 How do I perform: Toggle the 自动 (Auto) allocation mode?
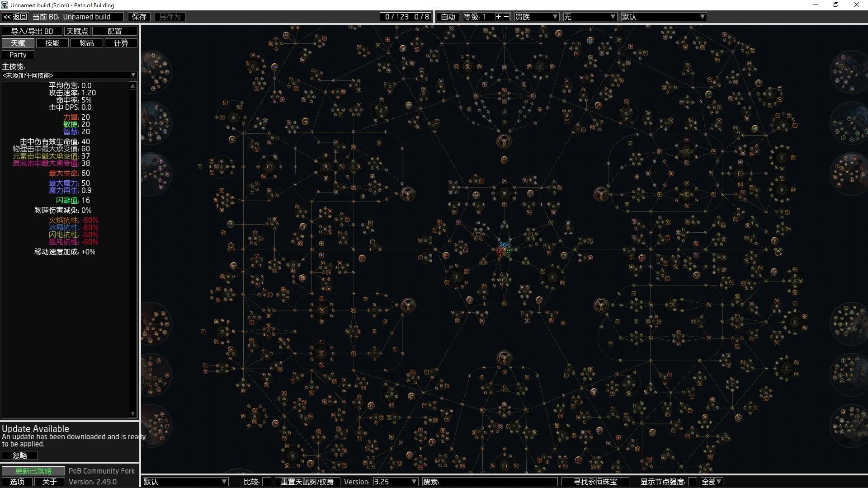click(x=447, y=17)
